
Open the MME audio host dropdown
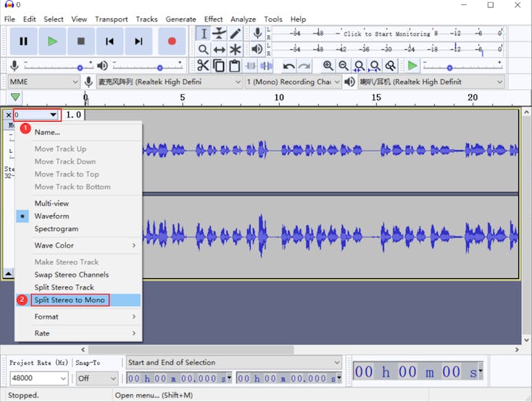(x=43, y=82)
